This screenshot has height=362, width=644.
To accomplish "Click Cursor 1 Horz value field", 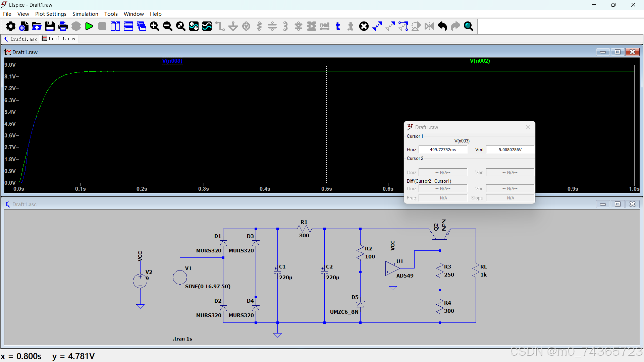I will (x=443, y=149).
